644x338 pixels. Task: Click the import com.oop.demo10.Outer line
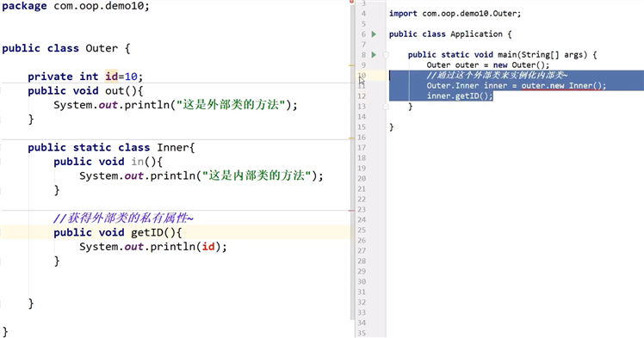[x=455, y=14]
